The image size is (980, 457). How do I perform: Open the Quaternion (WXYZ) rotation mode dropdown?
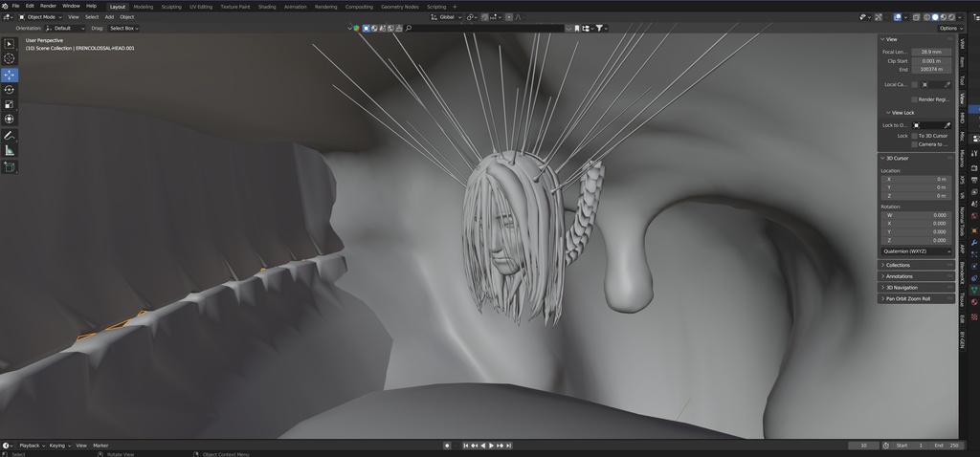[x=914, y=251]
